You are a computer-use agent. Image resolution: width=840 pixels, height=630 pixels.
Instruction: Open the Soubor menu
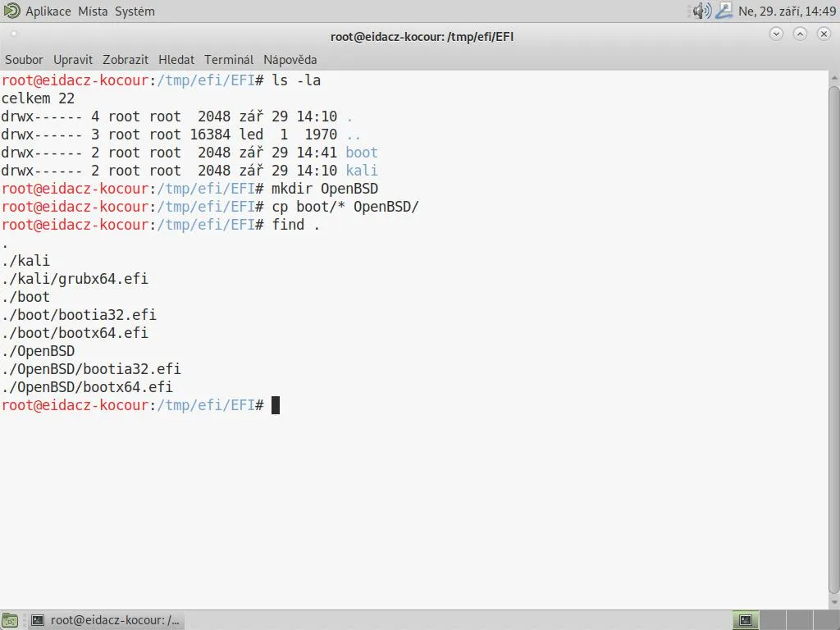click(24, 59)
